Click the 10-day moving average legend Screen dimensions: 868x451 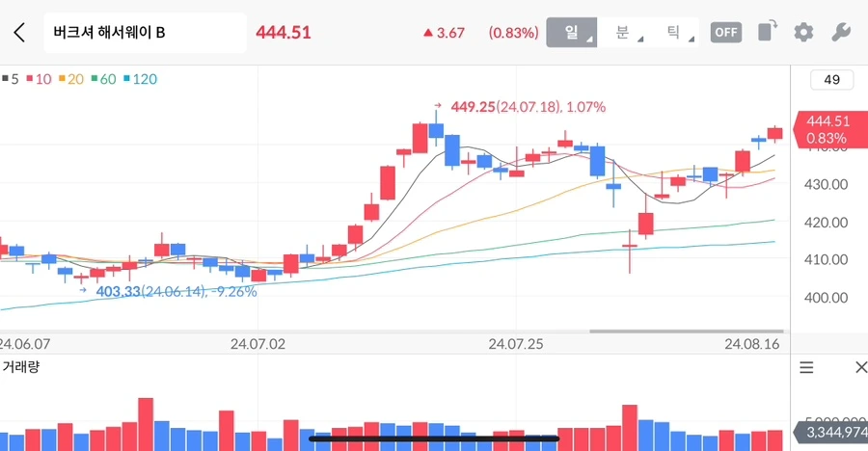point(39,79)
